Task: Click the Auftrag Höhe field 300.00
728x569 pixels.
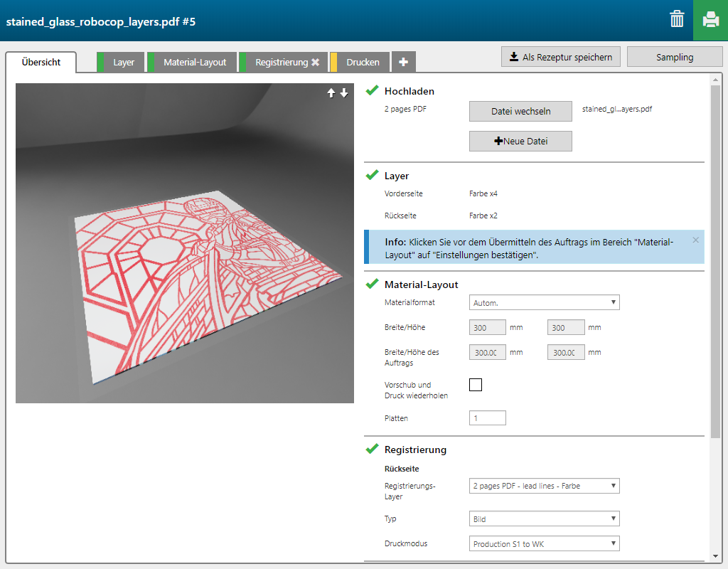Action: click(x=566, y=353)
